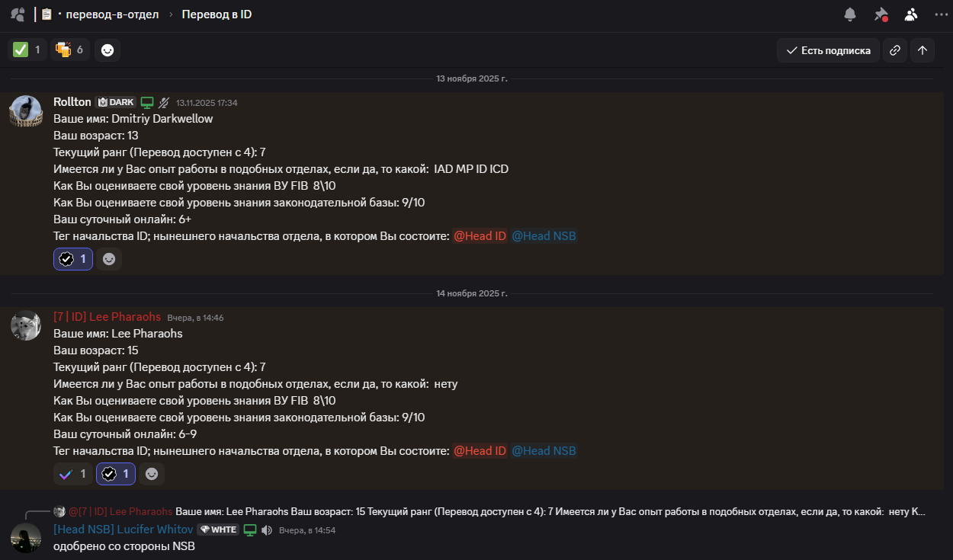Show pinned messages

(881, 14)
